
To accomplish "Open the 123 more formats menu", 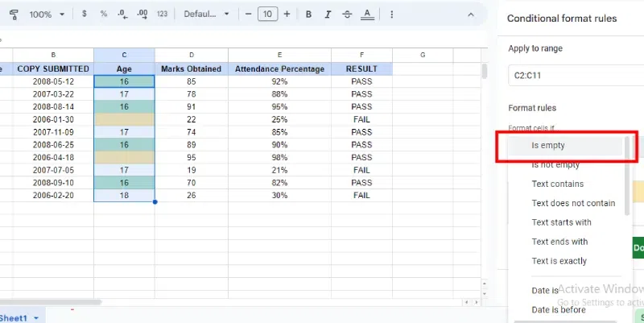I will click(163, 14).
